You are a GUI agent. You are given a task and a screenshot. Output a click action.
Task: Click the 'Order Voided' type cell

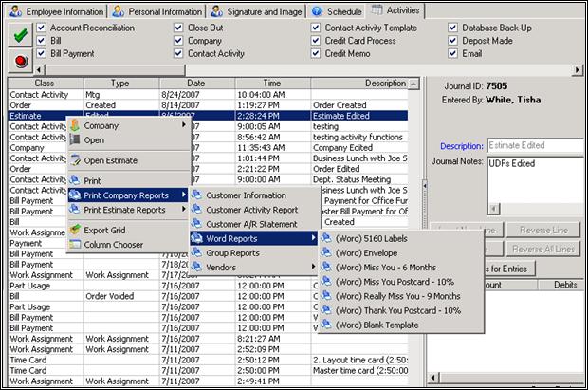click(x=121, y=296)
